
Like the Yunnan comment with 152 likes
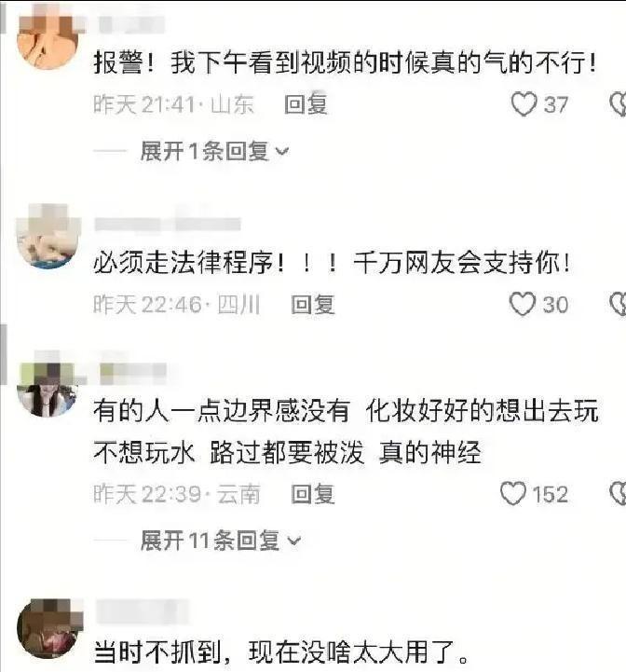click(x=513, y=493)
